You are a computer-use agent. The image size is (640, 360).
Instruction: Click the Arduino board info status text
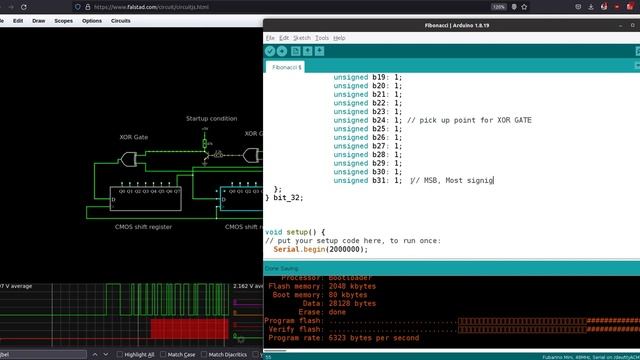pyautogui.click(x=590, y=357)
